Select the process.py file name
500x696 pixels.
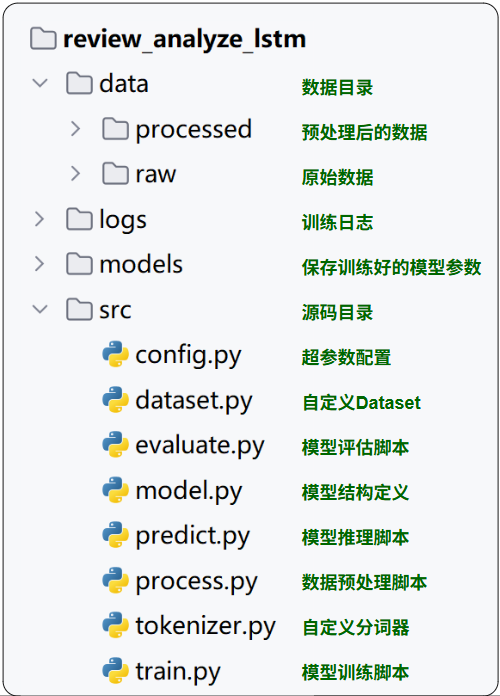click(196, 582)
